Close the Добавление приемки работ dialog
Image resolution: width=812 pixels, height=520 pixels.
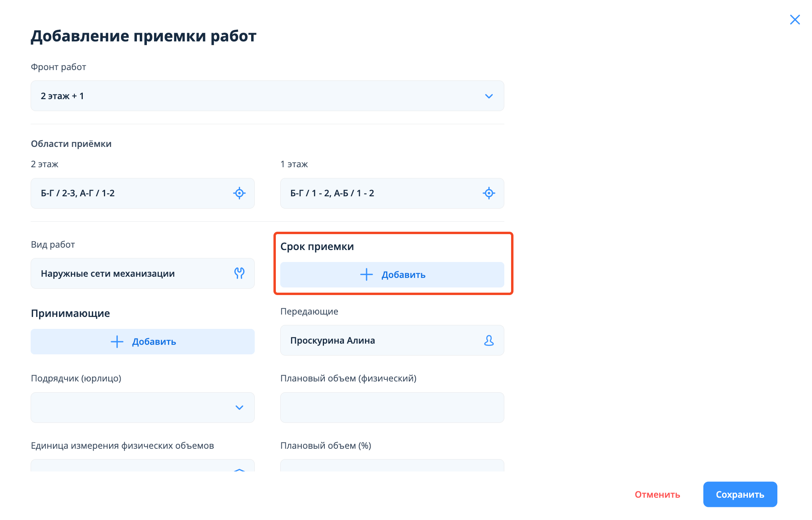pos(794,20)
